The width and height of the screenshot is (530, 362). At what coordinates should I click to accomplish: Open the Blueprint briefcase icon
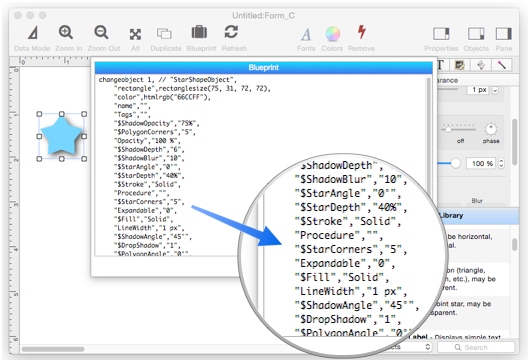click(x=199, y=32)
